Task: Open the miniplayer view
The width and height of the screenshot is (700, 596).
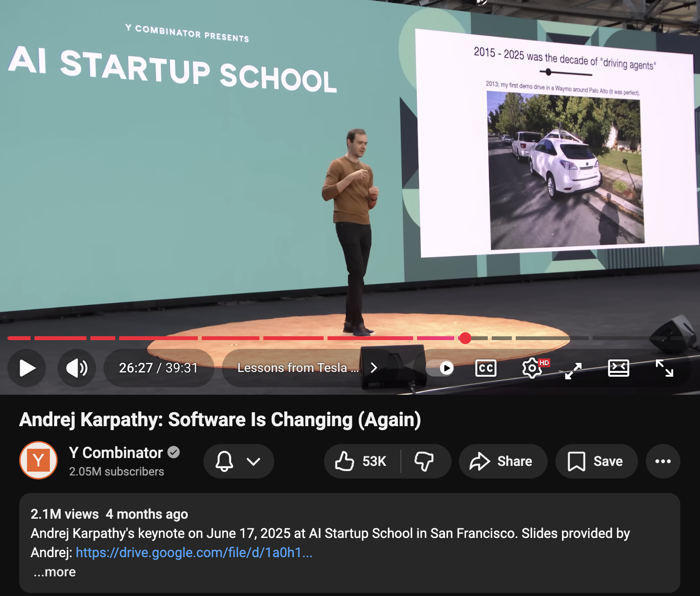Action: coord(573,371)
